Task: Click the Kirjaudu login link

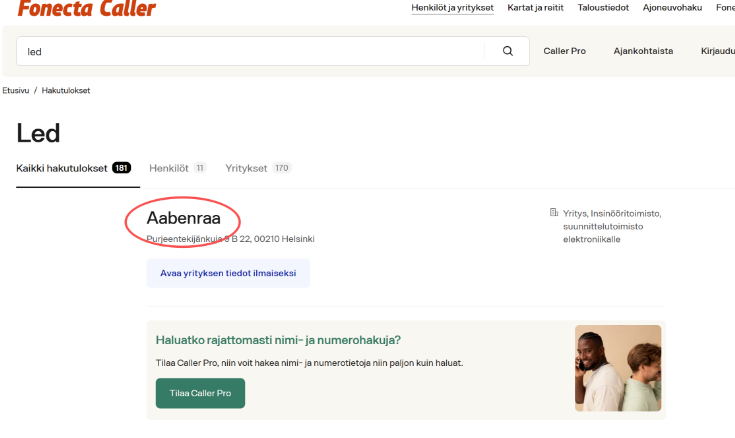Action: pos(718,51)
